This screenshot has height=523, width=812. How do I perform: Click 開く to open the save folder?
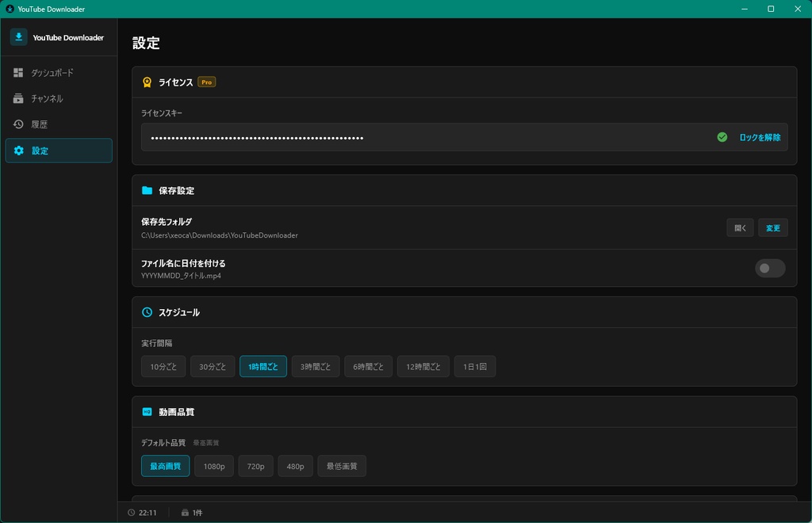coord(740,227)
